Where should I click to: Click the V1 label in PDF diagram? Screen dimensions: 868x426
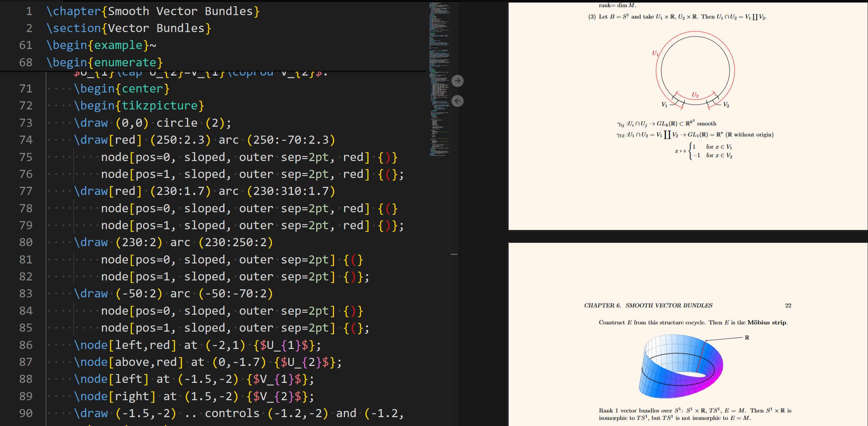click(664, 105)
